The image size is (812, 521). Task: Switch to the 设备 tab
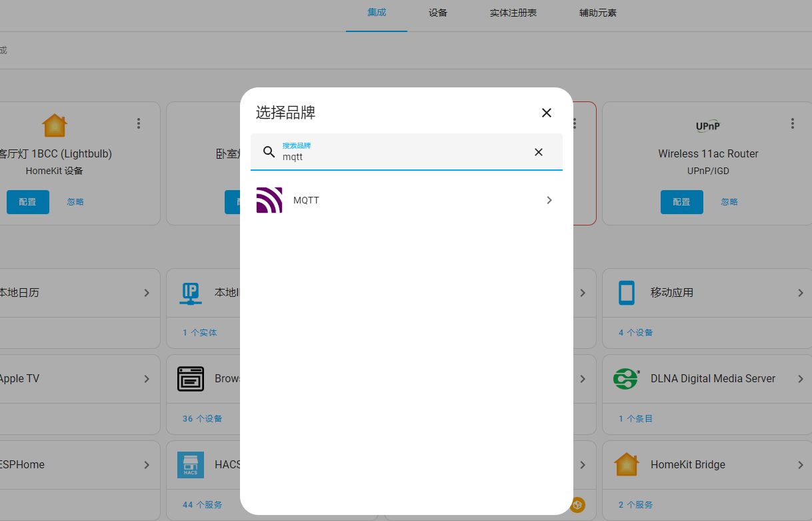coord(438,13)
